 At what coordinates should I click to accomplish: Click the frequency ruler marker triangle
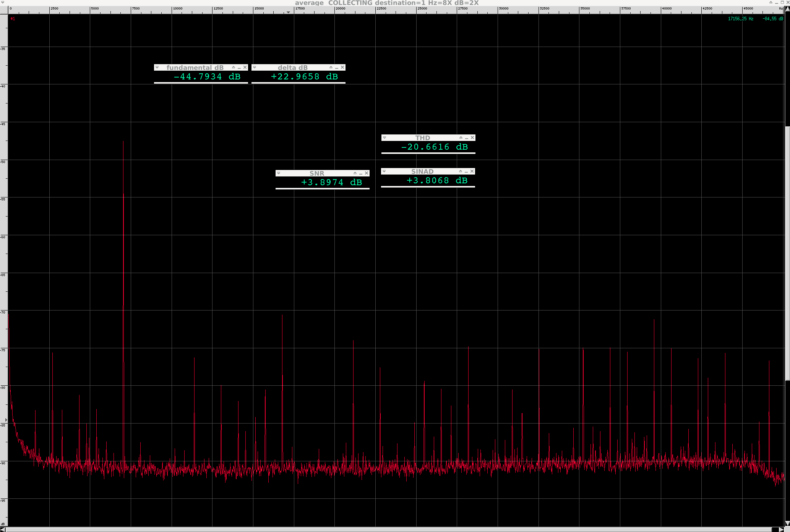[x=289, y=13]
